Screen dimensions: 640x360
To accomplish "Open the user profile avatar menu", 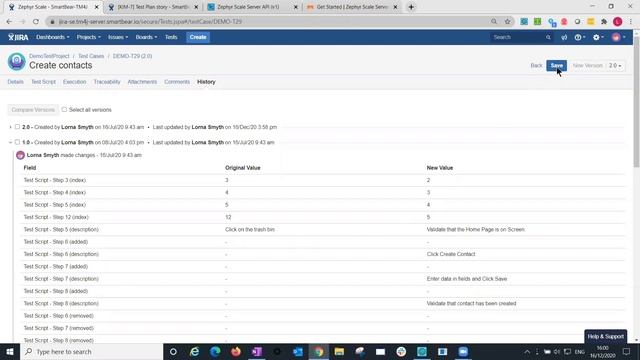I will (x=618, y=37).
